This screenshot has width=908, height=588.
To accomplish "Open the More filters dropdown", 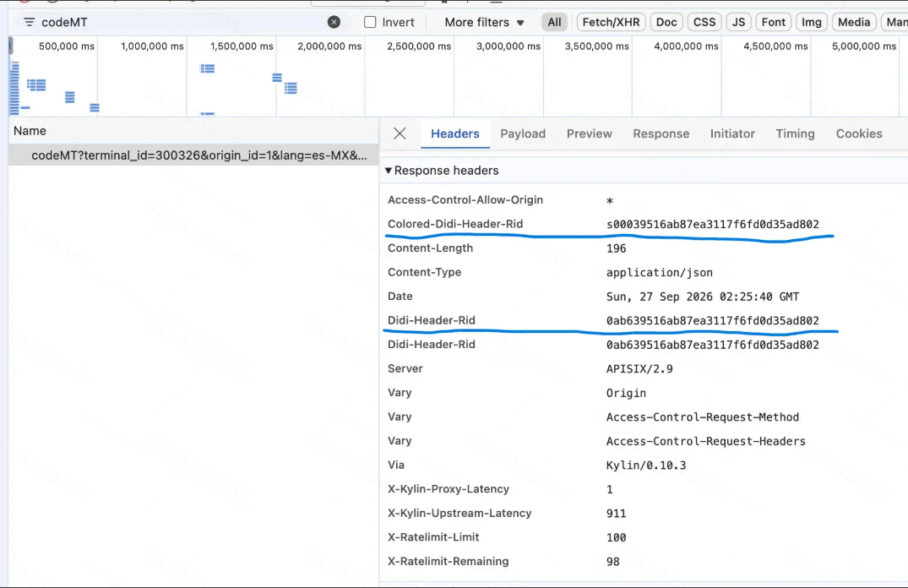I will [x=484, y=23].
